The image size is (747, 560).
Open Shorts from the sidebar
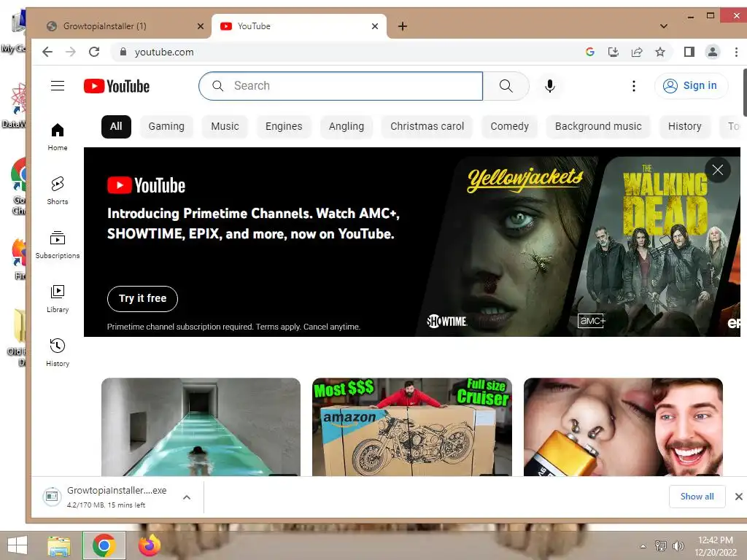pyautogui.click(x=58, y=190)
